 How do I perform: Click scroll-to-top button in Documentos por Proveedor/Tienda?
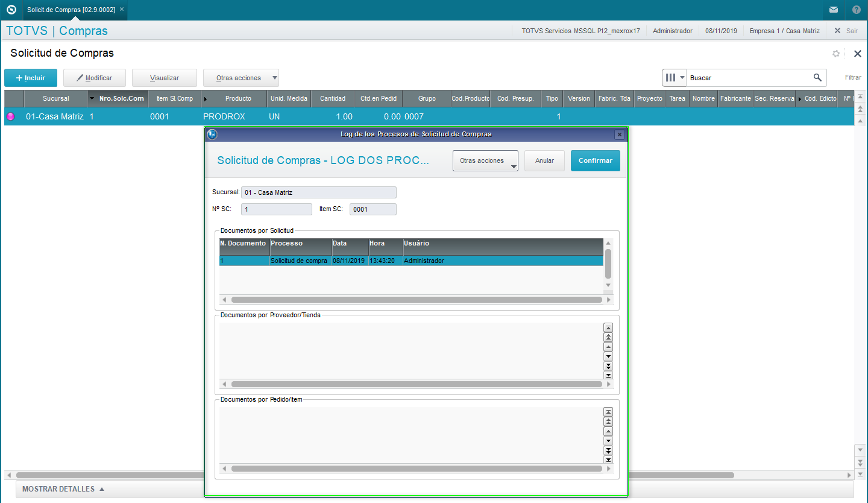(x=608, y=327)
